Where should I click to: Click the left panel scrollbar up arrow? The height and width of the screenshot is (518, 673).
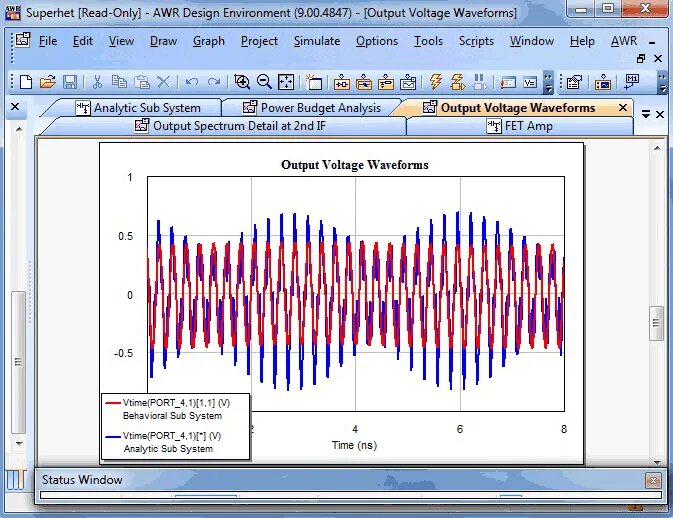19,128
